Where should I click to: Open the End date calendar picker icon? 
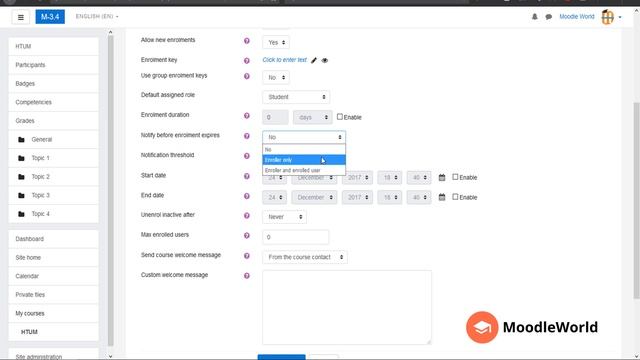point(442,197)
